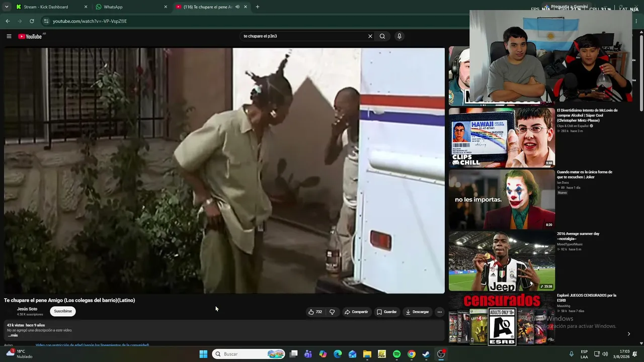The image size is (644, 362).
Task: Open File Explorer from the taskbar
Action: 367,354
